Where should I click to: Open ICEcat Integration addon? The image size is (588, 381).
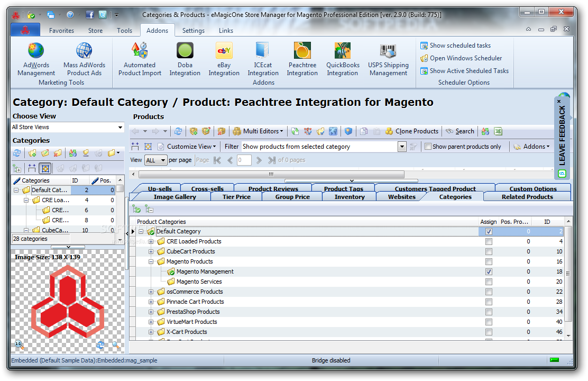(263, 59)
